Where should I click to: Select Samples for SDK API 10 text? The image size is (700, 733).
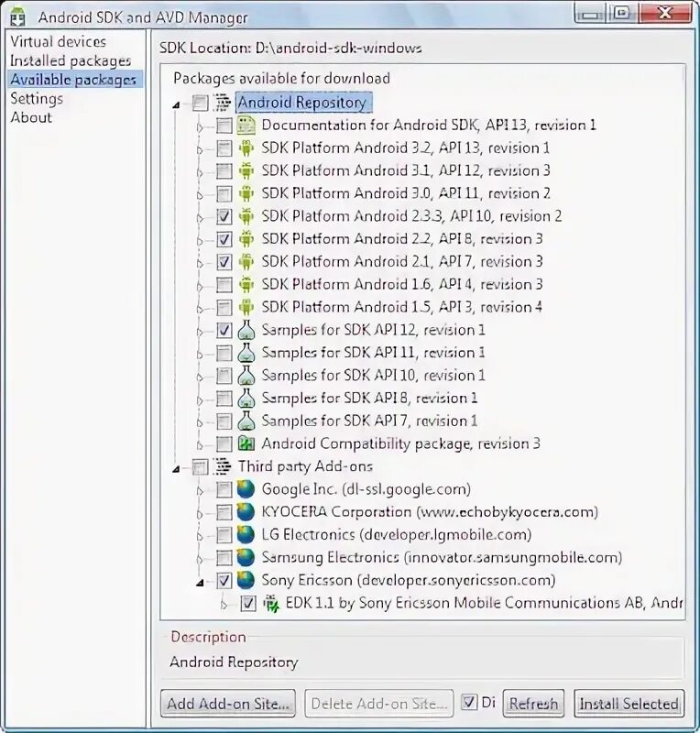point(373,376)
